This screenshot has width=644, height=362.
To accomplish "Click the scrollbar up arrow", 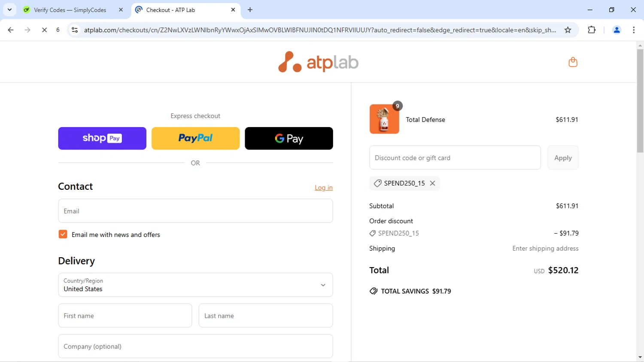I will (x=640, y=45).
